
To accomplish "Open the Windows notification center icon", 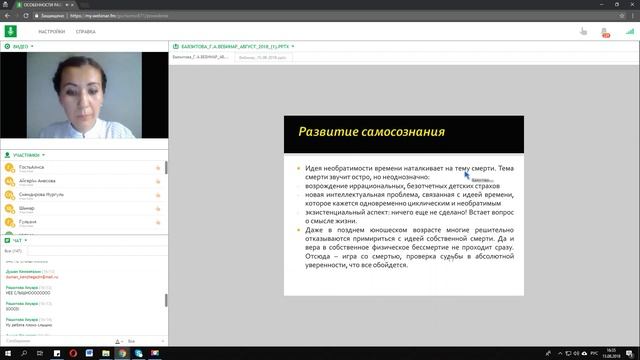I will [x=630, y=353].
